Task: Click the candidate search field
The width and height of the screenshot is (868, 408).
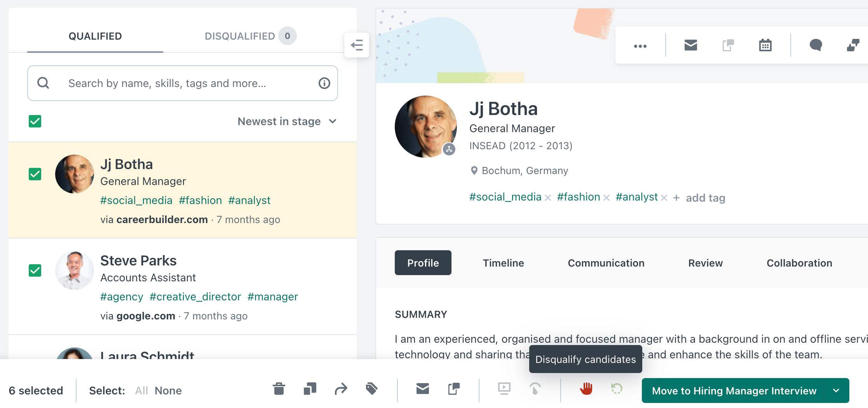Action: coord(182,83)
